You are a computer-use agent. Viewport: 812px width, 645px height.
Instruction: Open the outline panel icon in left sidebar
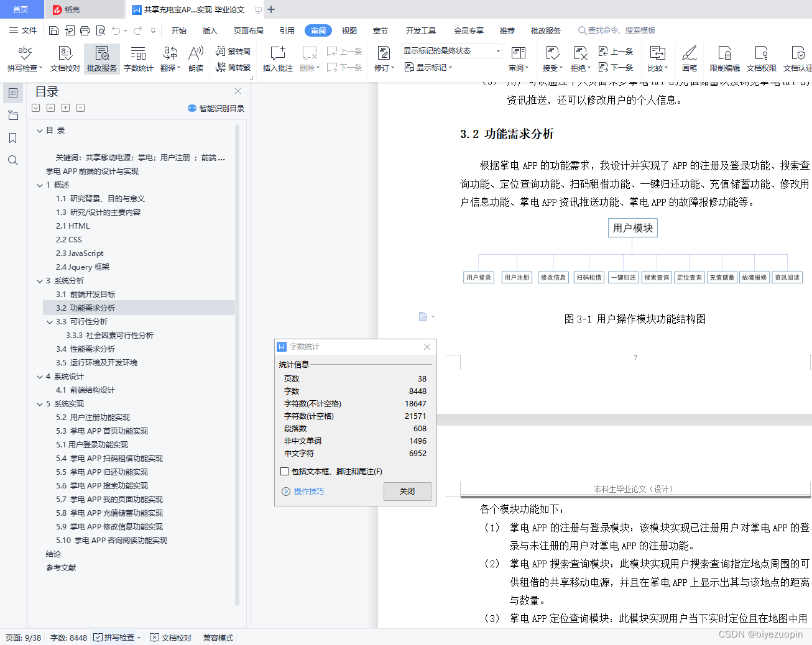(x=12, y=93)
